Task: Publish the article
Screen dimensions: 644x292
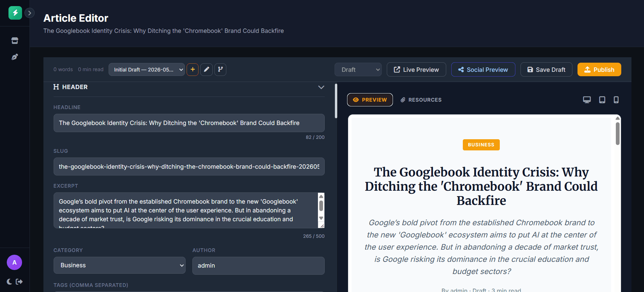Action: coord(599,69)
